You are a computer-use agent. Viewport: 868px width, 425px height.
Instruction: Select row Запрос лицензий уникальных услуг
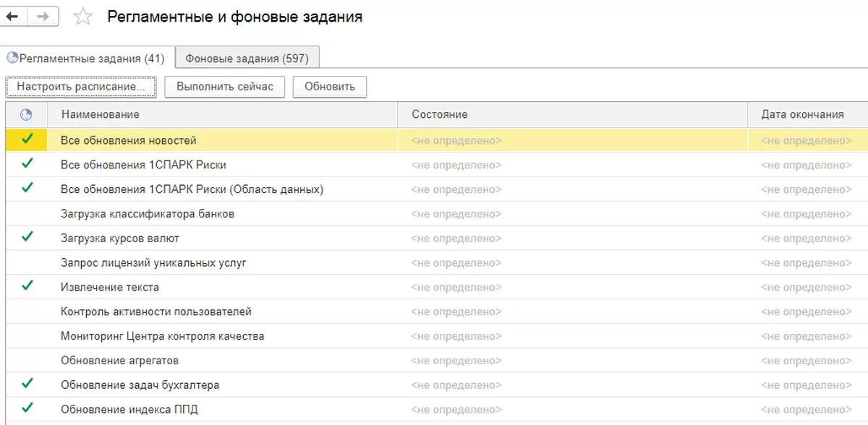tap(437, 262)
